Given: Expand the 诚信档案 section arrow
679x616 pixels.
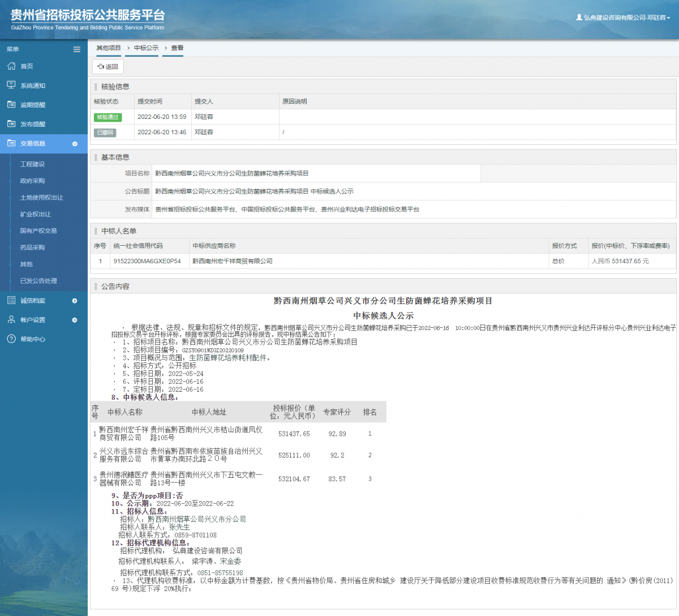Looking at the screenshot, I should (75, 301).
